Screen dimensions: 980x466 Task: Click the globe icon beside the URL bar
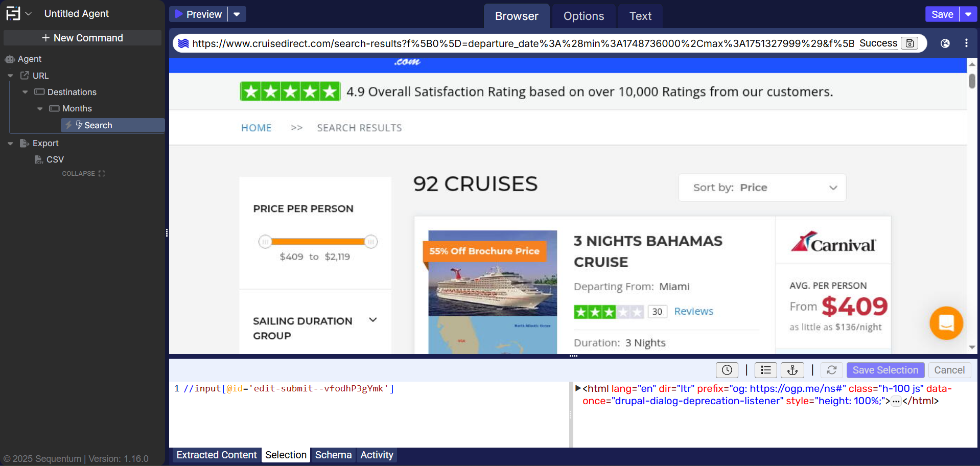(945, 43)
